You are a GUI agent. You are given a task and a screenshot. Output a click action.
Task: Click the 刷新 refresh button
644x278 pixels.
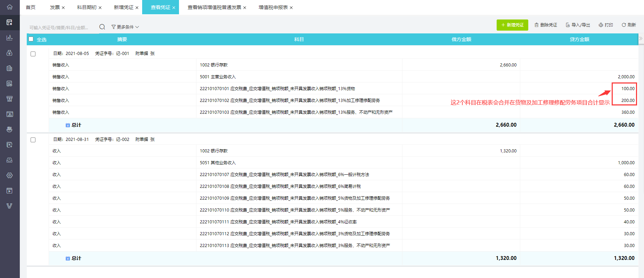[629, 25]
